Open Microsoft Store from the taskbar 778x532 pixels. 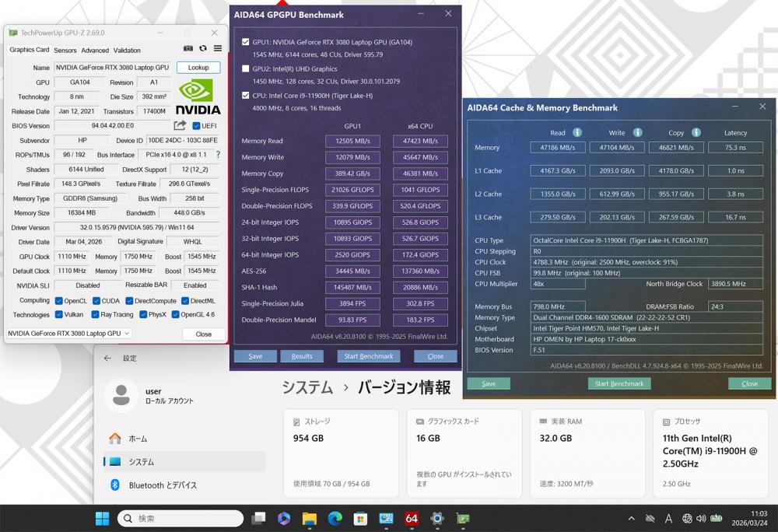(360, 519)
